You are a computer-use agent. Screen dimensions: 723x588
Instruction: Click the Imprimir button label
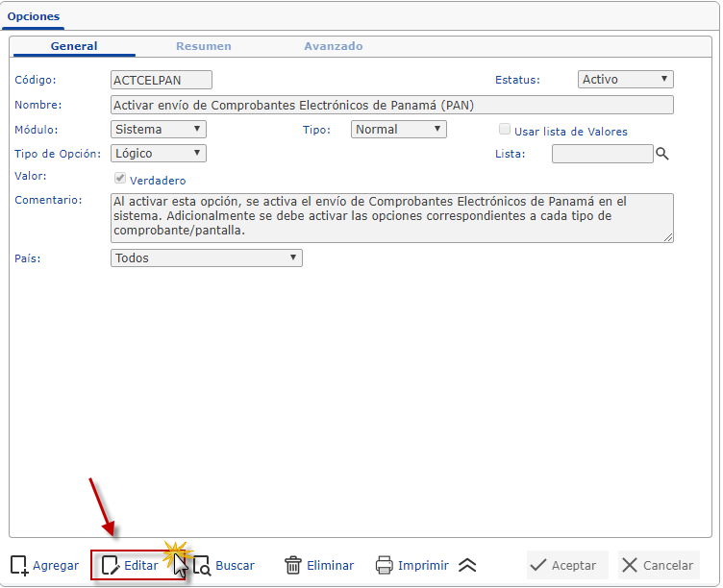point(423,565)
